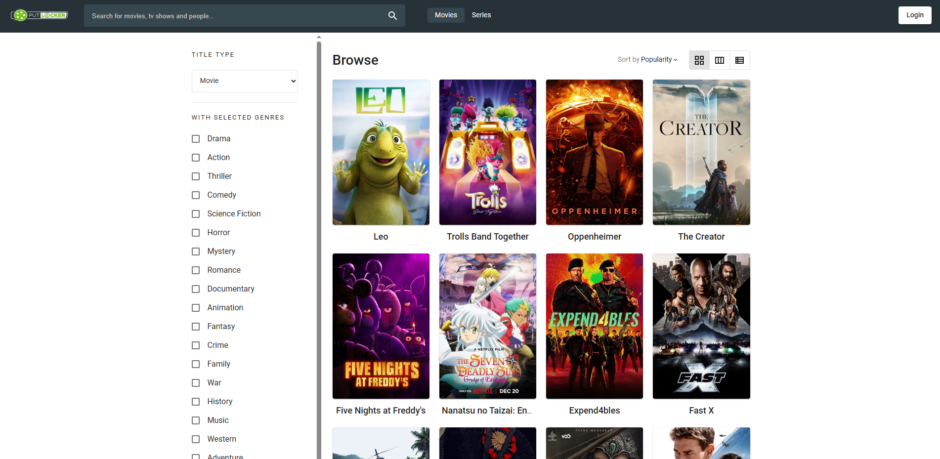Click the Putlocker logo
Viewport: 940px width, 459px height.
click(x=39, y=15)
